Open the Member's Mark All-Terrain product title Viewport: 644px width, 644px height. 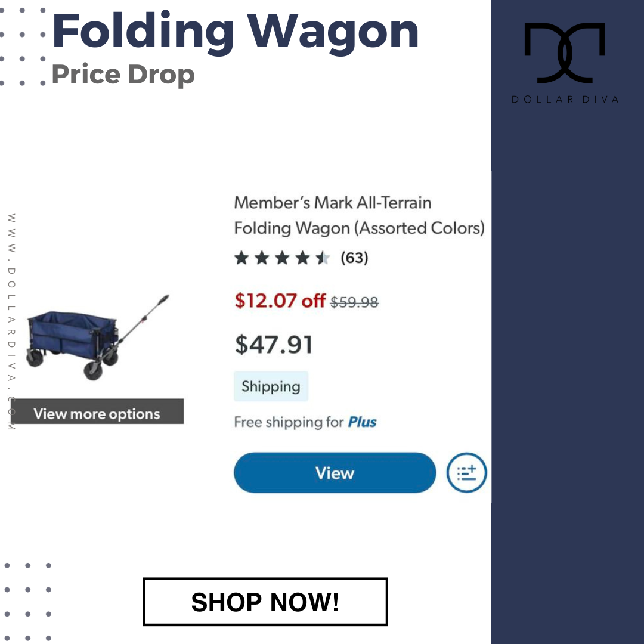[x=360, y=215]
